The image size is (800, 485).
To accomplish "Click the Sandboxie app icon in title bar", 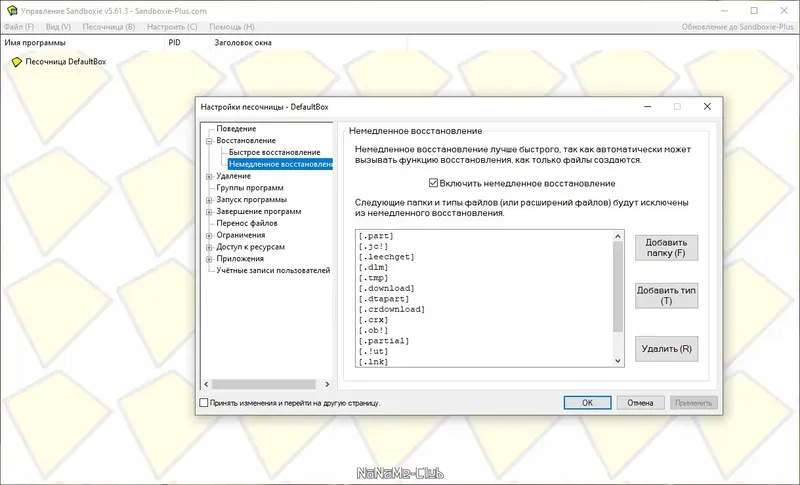I will coord(11,10).
